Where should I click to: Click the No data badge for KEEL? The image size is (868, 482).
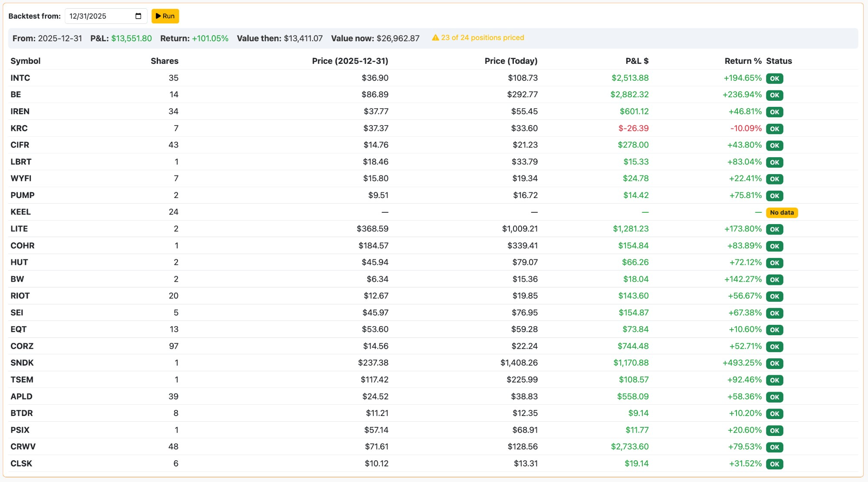[782, 213]
